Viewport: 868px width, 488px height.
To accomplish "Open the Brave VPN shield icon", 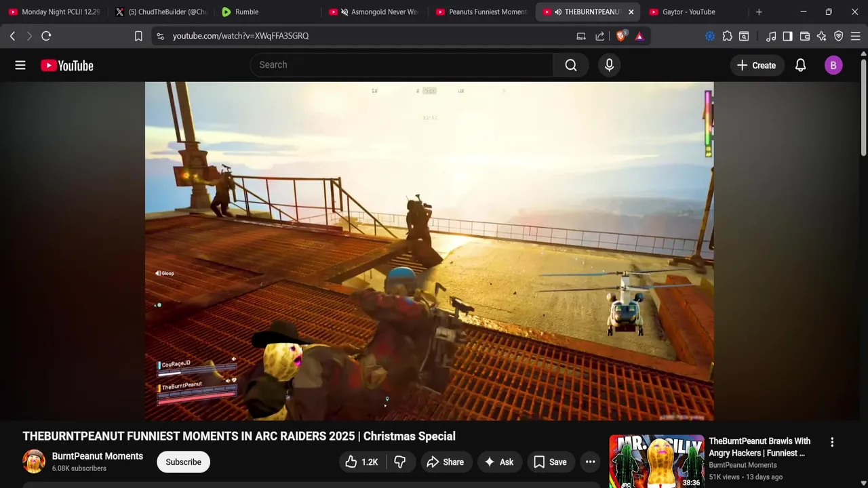I will tap(839, 36).
